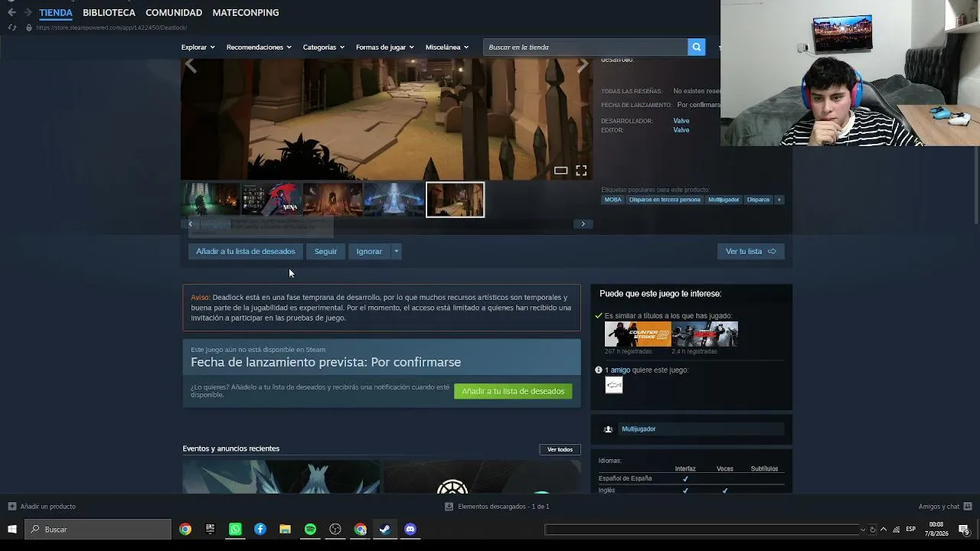Click the plus button to add a tag
The width and height of the screenshot is (980, 551).
779,200
